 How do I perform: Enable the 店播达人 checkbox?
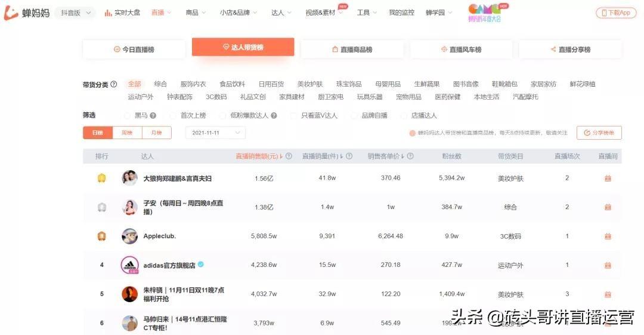[404, 116]
